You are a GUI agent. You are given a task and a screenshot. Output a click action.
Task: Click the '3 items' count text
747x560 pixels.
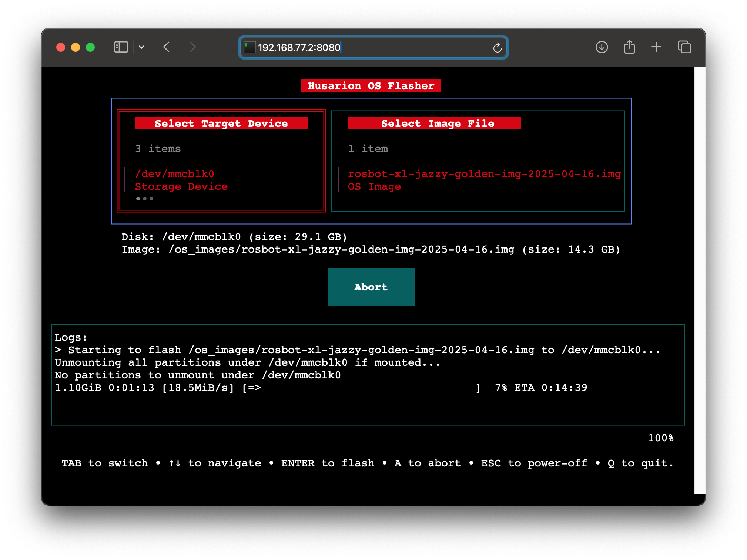coord(158,149)
